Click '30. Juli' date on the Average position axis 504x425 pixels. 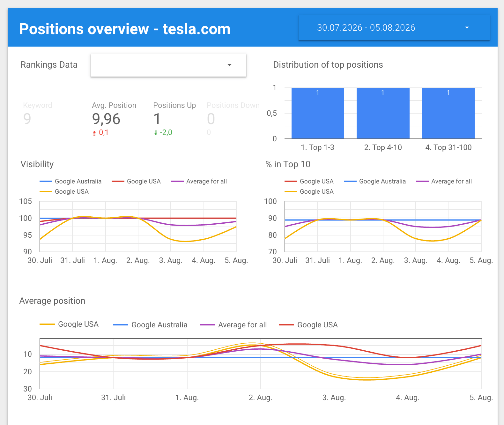[40, 398]
